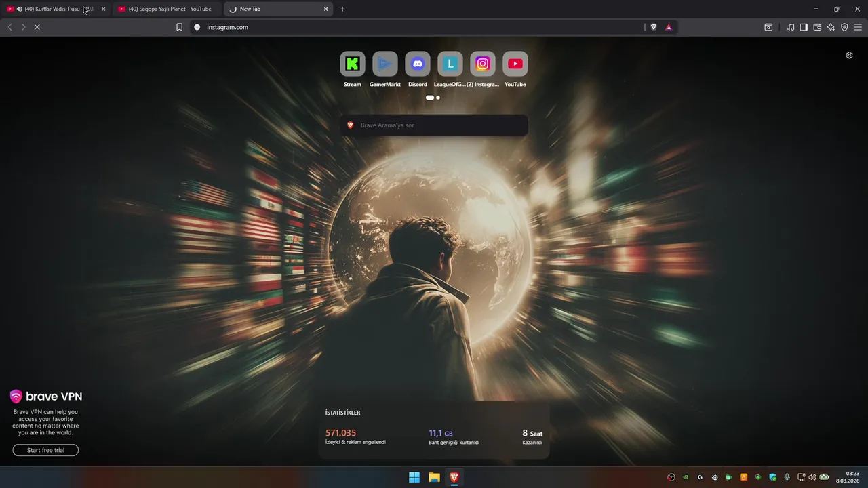View site information icon in address bar
This screenshot has width=868, height=488.
(197, 27)
